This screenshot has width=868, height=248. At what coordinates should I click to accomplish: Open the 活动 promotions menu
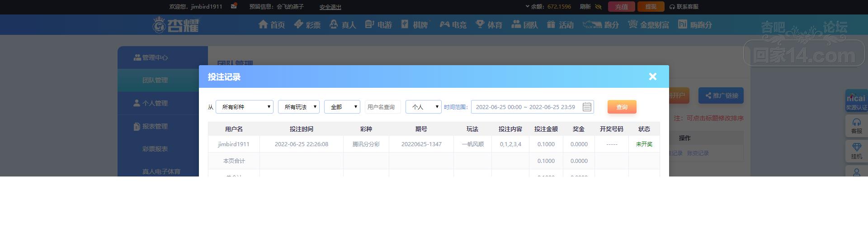(x=560, y=24)
